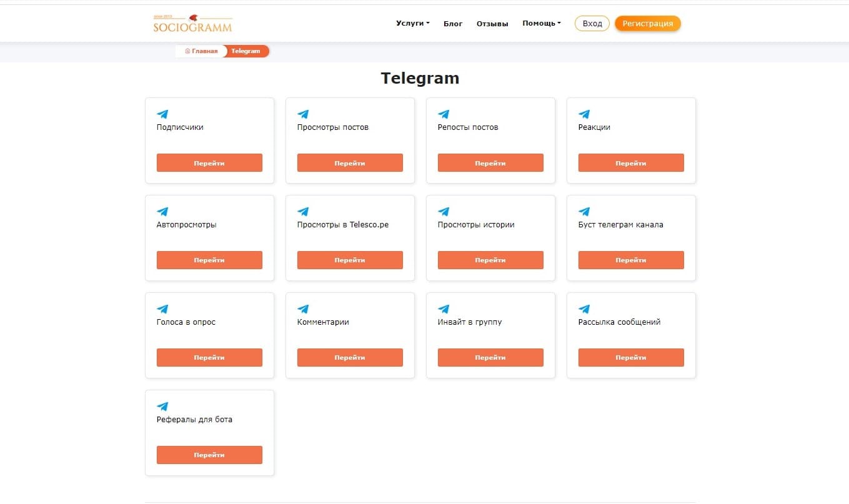The width and height of the screenshot is (849, 504).
Task: Click the Telegram icon on Просмотры постов card
Action: (x=303, y=114)
